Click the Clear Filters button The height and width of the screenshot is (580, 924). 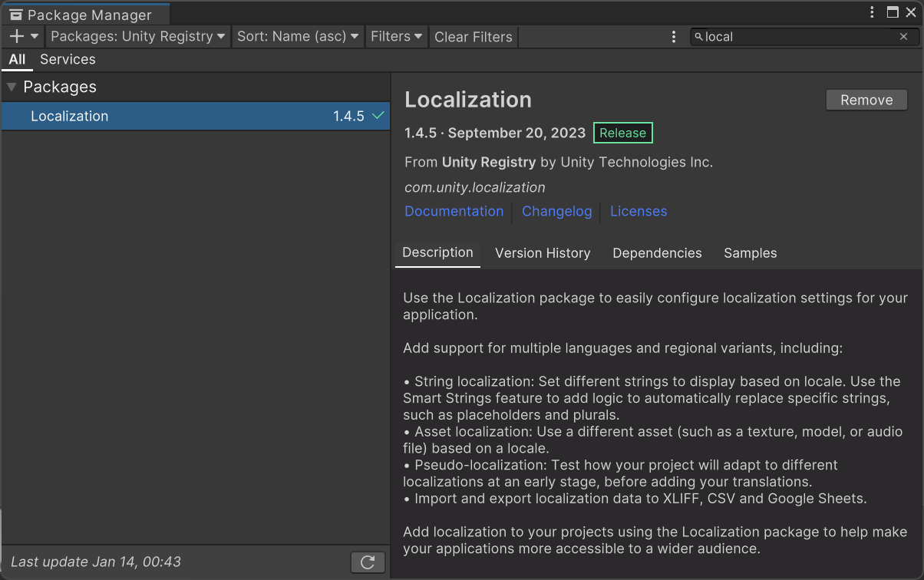tap(473, 37)
